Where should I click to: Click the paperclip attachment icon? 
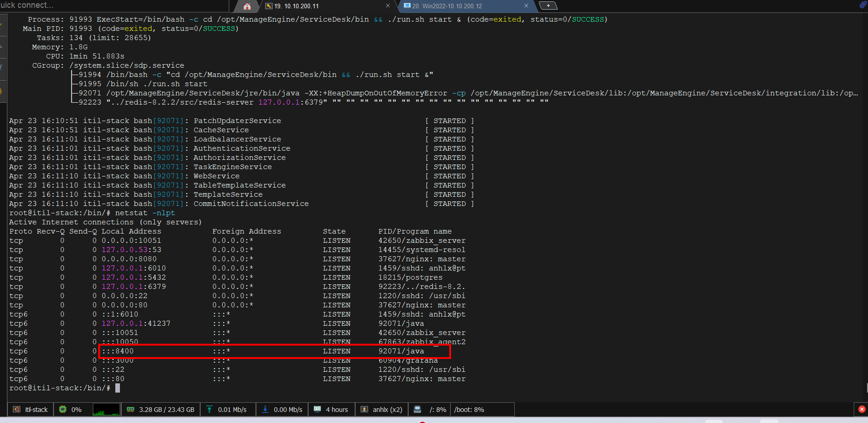point(863,5)
